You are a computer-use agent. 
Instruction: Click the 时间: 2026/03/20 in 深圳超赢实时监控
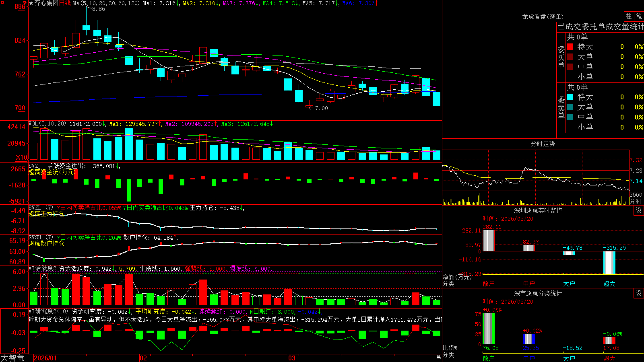pos(508,219)
